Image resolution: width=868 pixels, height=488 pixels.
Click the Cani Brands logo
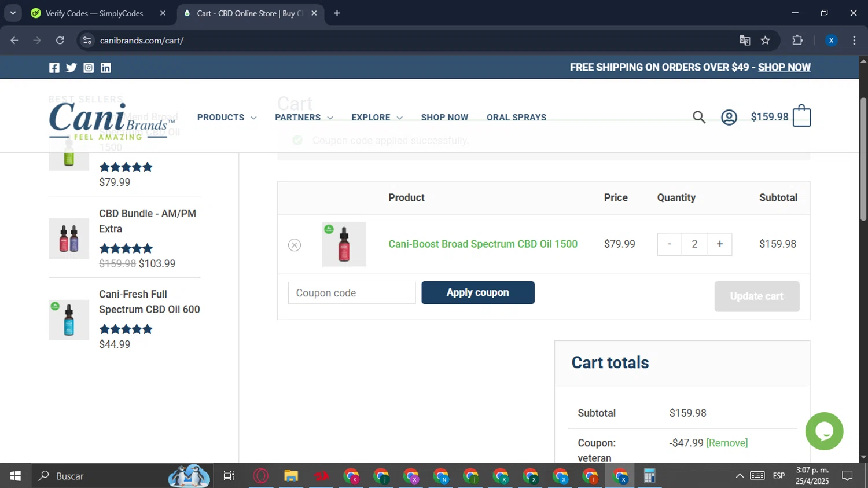point(112,120)
